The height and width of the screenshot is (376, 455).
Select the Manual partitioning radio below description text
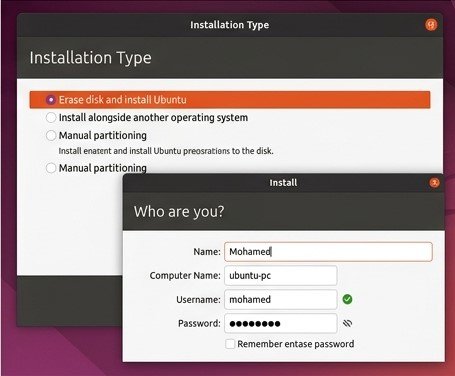(x=51, y=168)
